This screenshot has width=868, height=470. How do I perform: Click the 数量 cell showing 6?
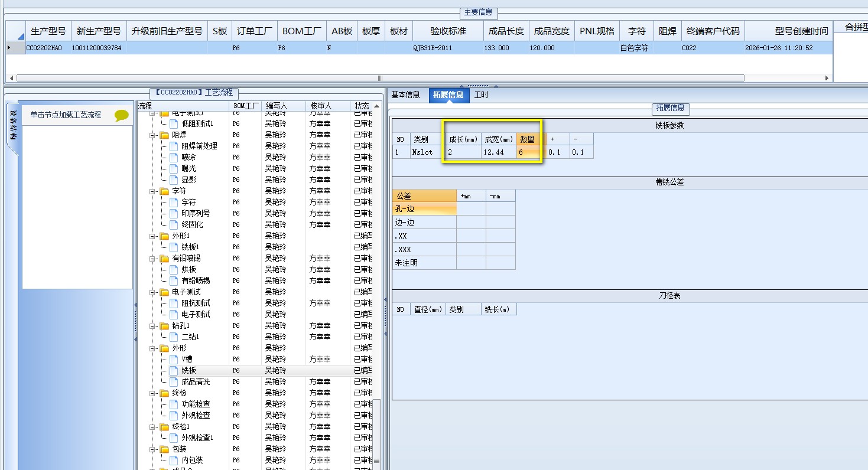[528, 152]
